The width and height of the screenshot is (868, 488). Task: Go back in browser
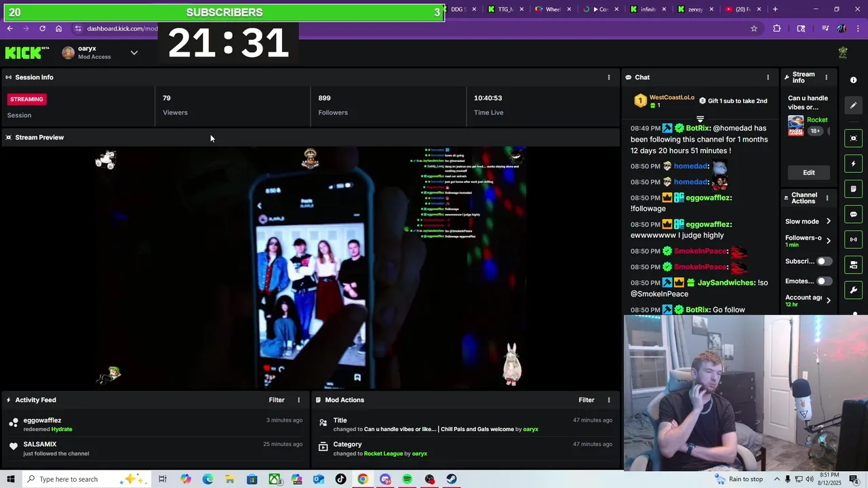9,28
